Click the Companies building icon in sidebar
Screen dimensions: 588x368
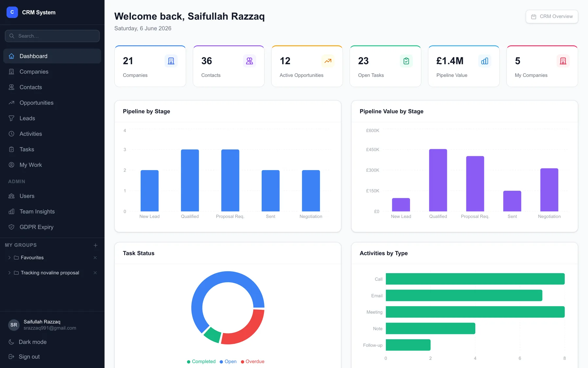pos(11,72)
